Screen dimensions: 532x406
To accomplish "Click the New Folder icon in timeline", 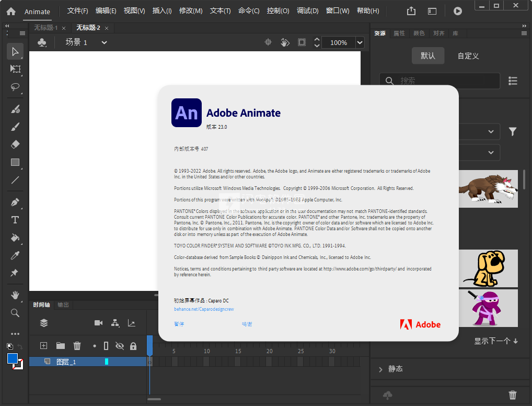I will click(61, 346).
